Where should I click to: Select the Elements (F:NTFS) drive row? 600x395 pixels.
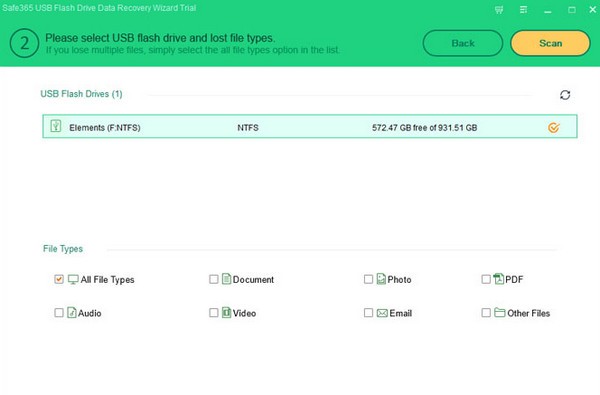(x=310, y=126)
